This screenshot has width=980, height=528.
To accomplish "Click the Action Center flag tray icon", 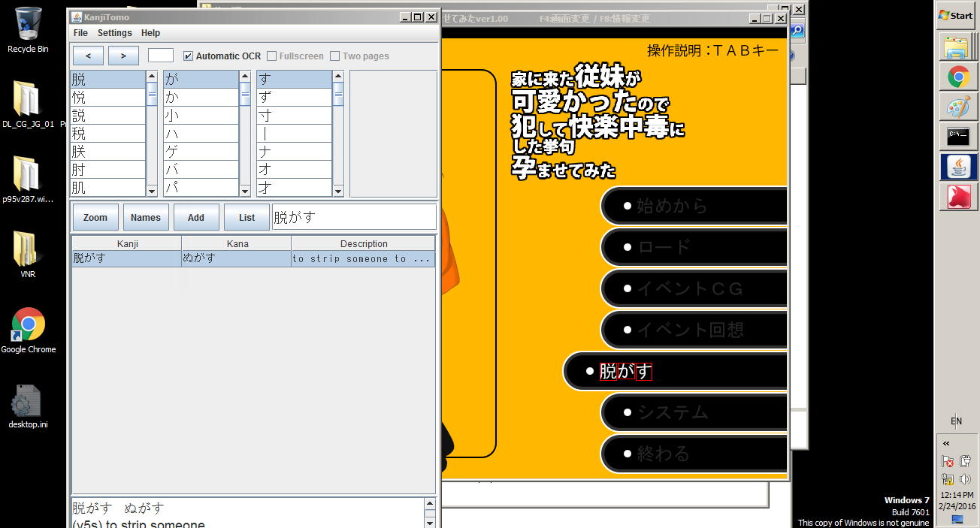I will coord(947,461).
